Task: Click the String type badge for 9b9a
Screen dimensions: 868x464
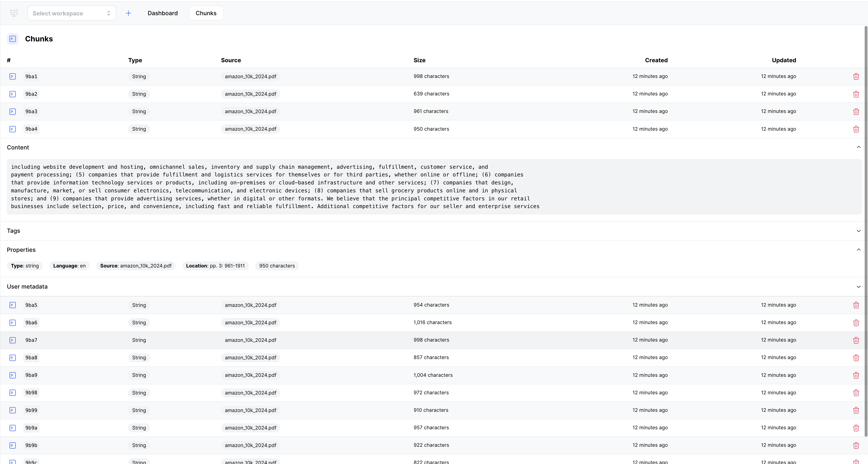Action: 139,428
